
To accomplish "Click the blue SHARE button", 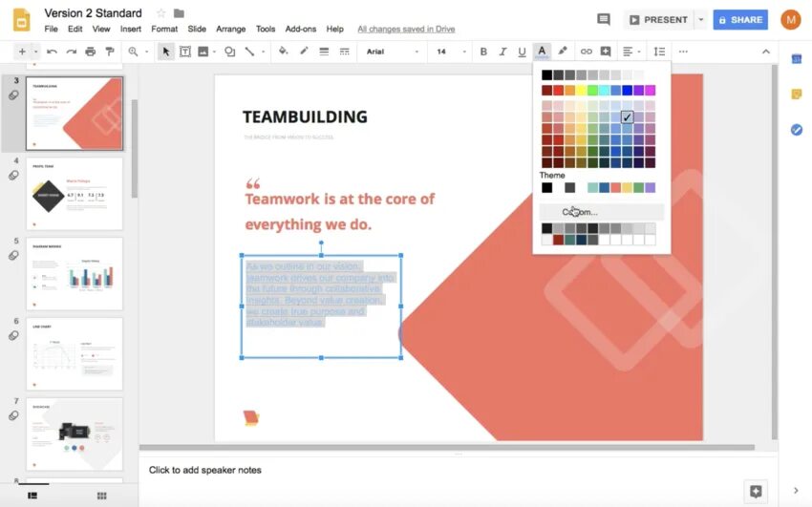I will tap(740, 20).
